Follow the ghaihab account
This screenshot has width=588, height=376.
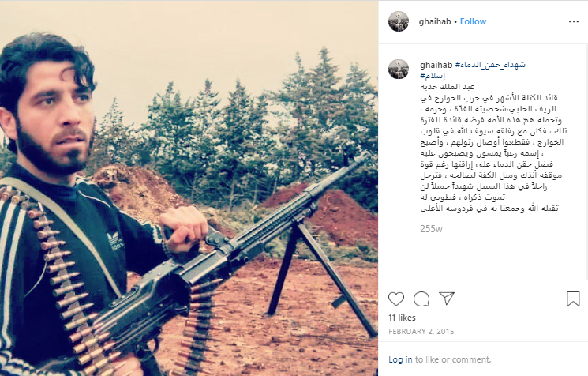click(x=473, y=21)
